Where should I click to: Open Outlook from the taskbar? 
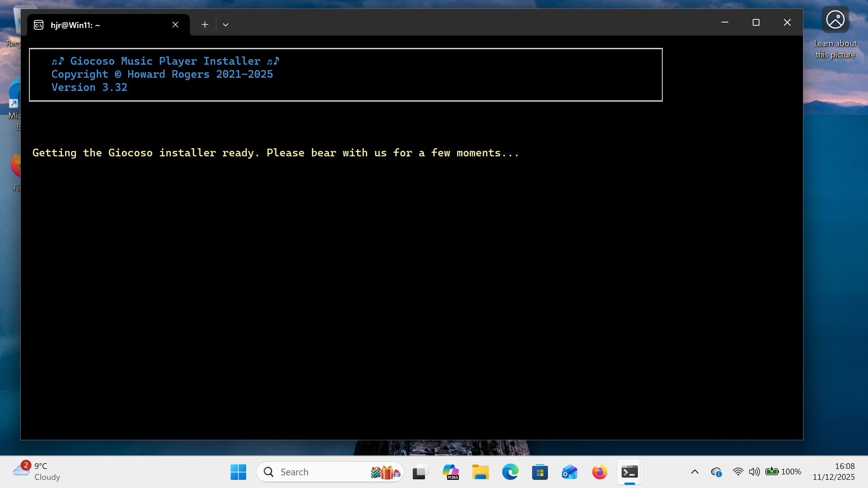point(569,472)
